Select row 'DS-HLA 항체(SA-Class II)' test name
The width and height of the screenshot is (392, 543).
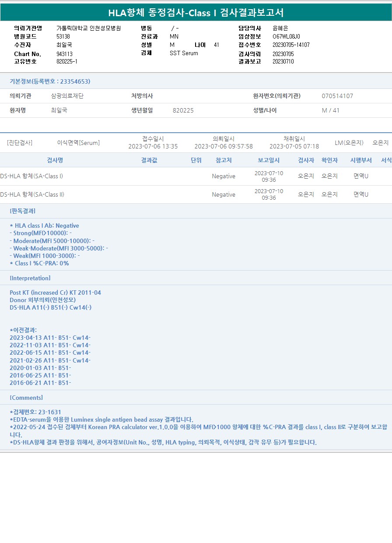(32, 194)
